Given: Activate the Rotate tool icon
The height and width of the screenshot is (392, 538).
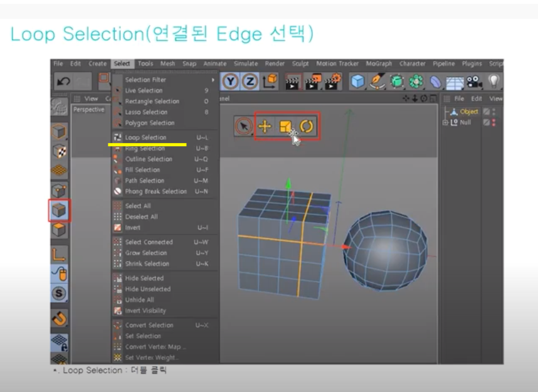Looking at the screenshot, I should (x=307, y=125).
